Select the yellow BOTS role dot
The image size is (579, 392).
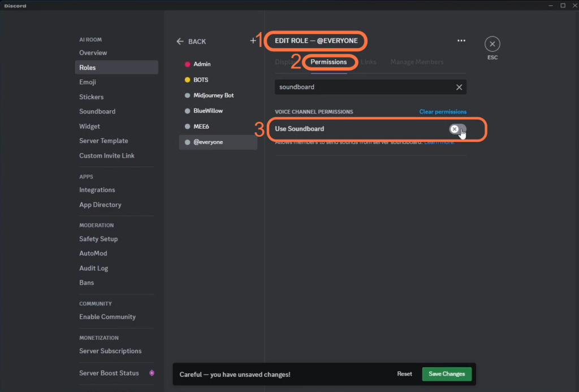[187, 80]
